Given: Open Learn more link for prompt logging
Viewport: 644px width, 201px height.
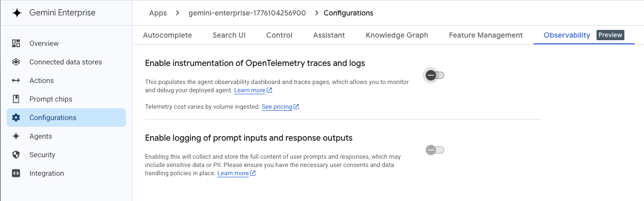Looking at the screenshot, I should coord(233,173).
